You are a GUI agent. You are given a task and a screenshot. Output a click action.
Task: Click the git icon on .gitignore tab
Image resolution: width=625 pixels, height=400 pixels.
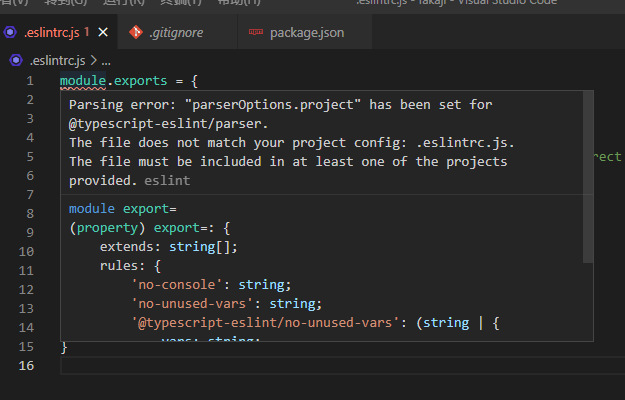click(x=136, y=32)
